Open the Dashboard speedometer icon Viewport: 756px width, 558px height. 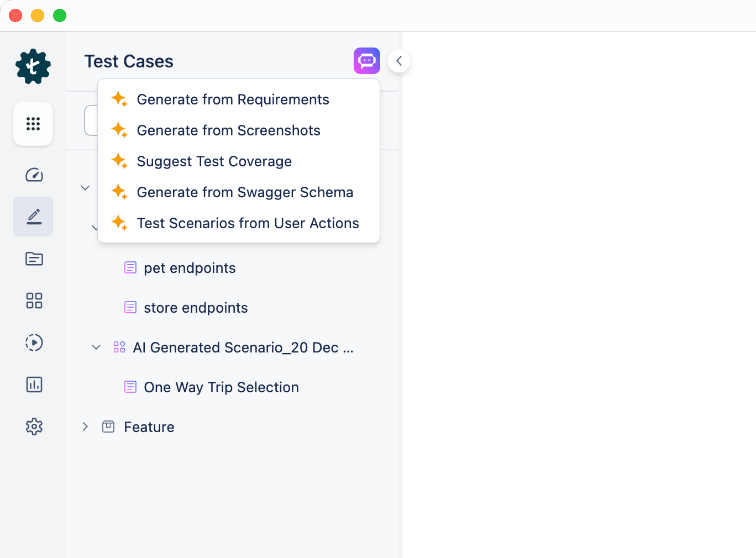pos(34,175)
